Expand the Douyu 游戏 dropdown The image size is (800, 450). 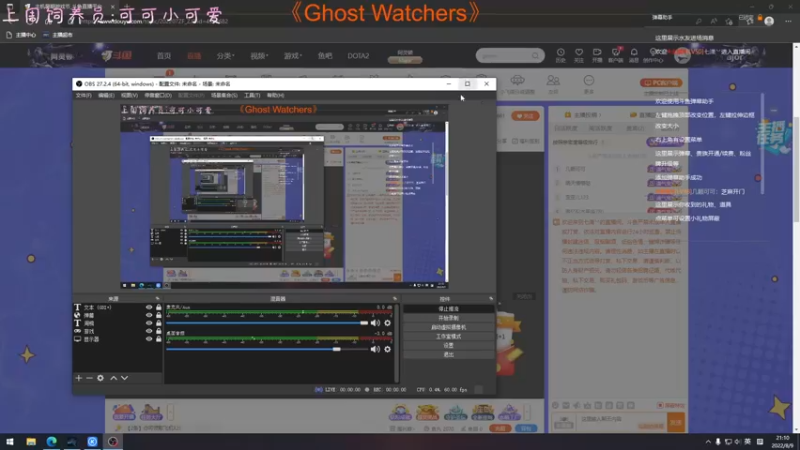(293, 56)
